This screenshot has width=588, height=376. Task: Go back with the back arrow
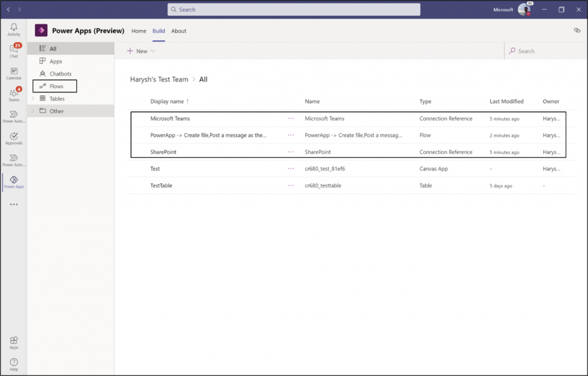[8, 9]
